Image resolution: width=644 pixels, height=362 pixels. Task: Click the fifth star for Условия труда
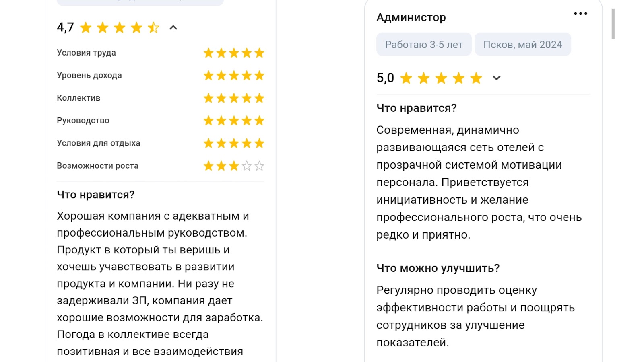tap(260, 53)
